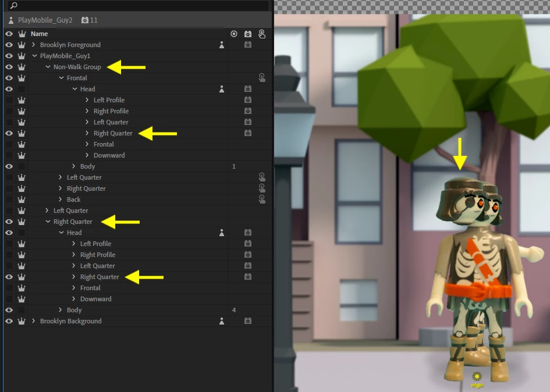Click Brooklyn Foreground's behavior block icon
This screenshot has height=392, width=550.
click(x=248, y=45)
